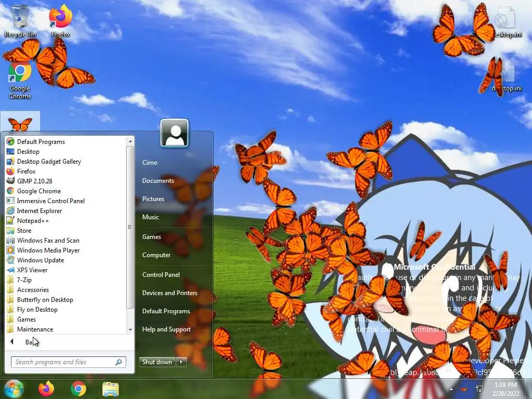The image size is (532, 399).
Task: Open Google Chrome icon in Start menu list
Action: [10, 191]
